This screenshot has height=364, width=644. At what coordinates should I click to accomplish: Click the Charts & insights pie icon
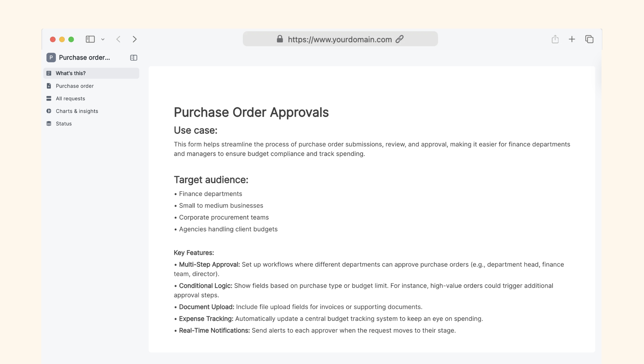coord(49,111)
